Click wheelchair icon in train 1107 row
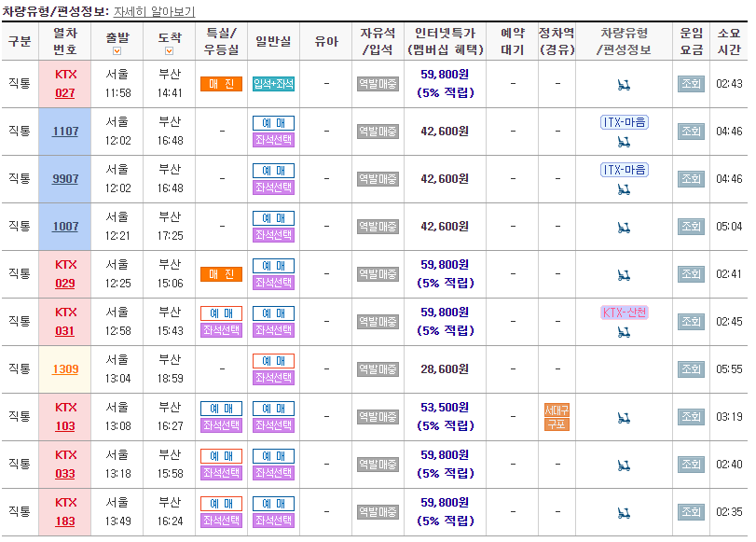The height and width of the screenshot is (542, 756). point(624,142)
